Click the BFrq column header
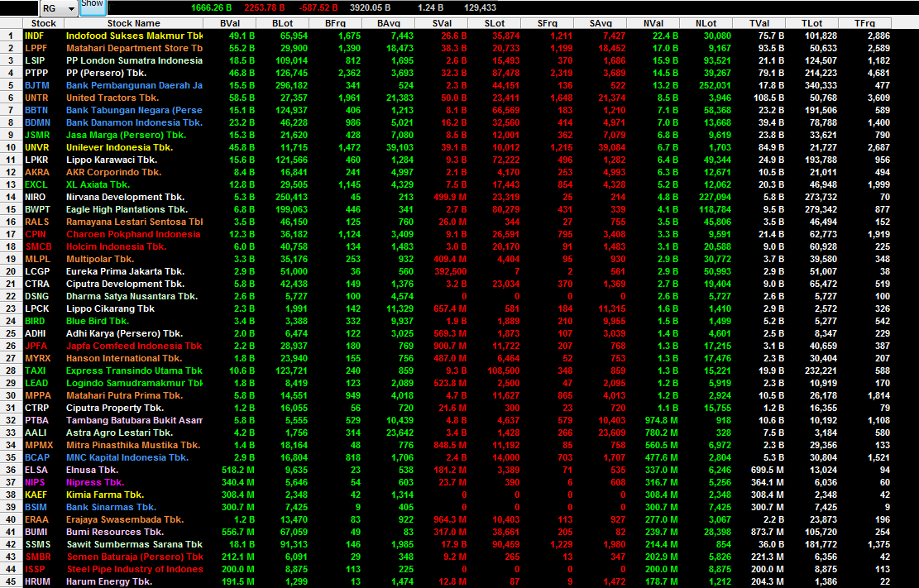 pyautogui.click(x=335, y=23)
